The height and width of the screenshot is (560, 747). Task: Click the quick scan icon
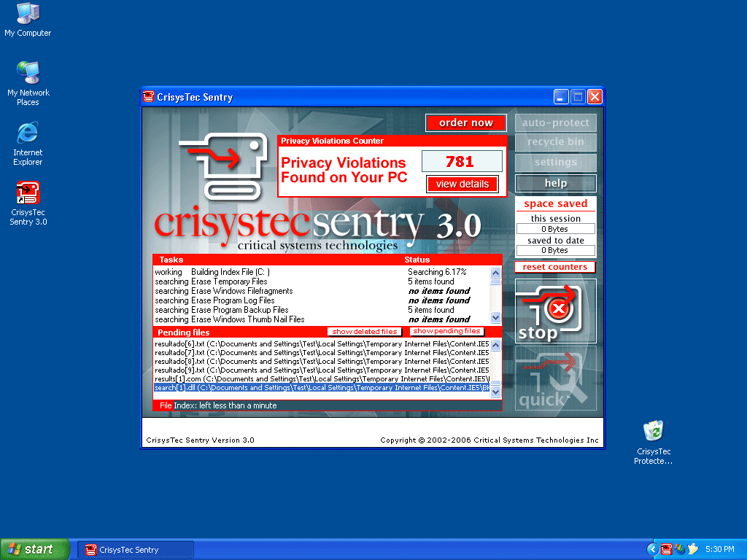coord(555,378)
